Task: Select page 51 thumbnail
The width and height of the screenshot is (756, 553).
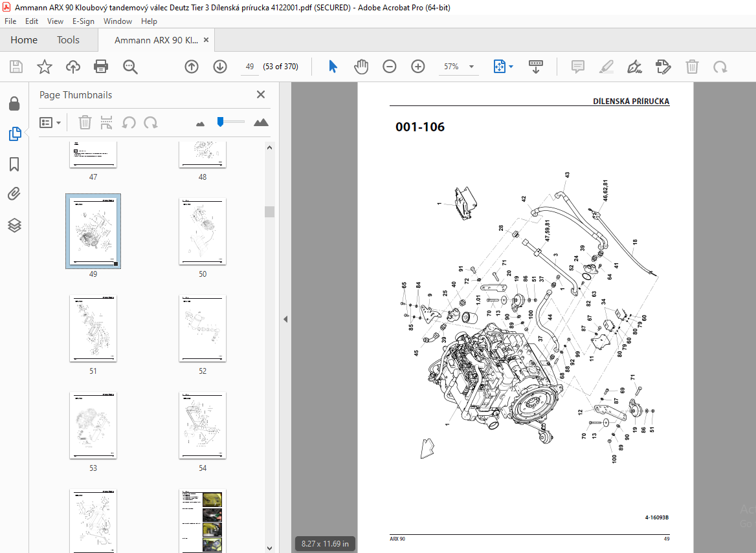Action: click(x=93, y=329)
